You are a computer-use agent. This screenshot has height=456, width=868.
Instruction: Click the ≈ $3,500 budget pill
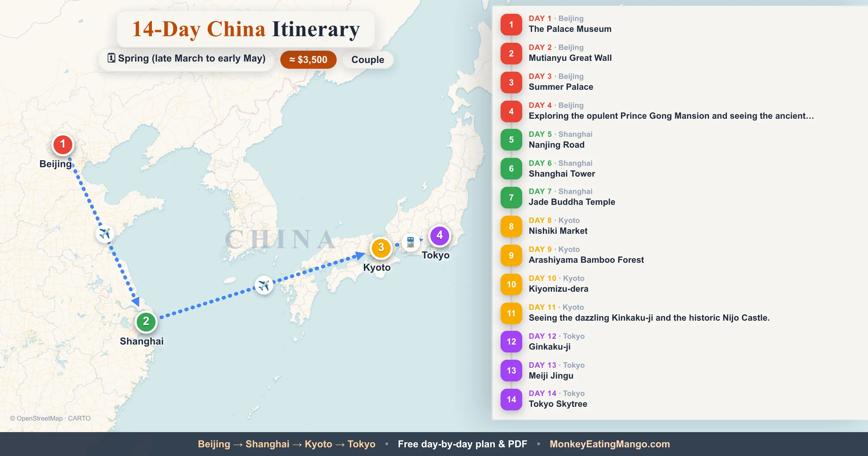308,60
